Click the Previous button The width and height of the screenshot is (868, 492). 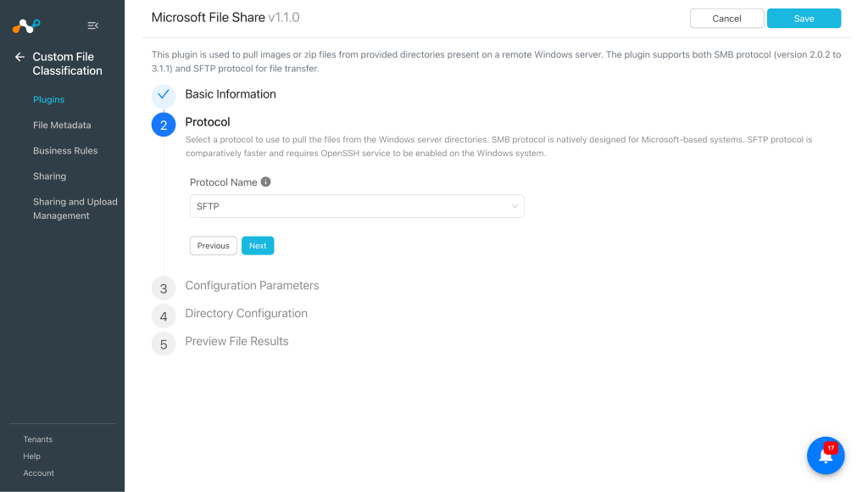[213, 245]
